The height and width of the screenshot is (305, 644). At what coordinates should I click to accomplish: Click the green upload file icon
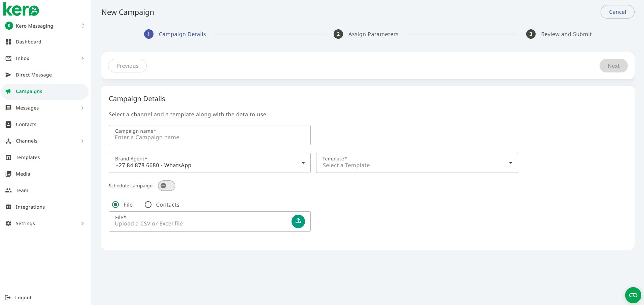[x=298, y=221]
